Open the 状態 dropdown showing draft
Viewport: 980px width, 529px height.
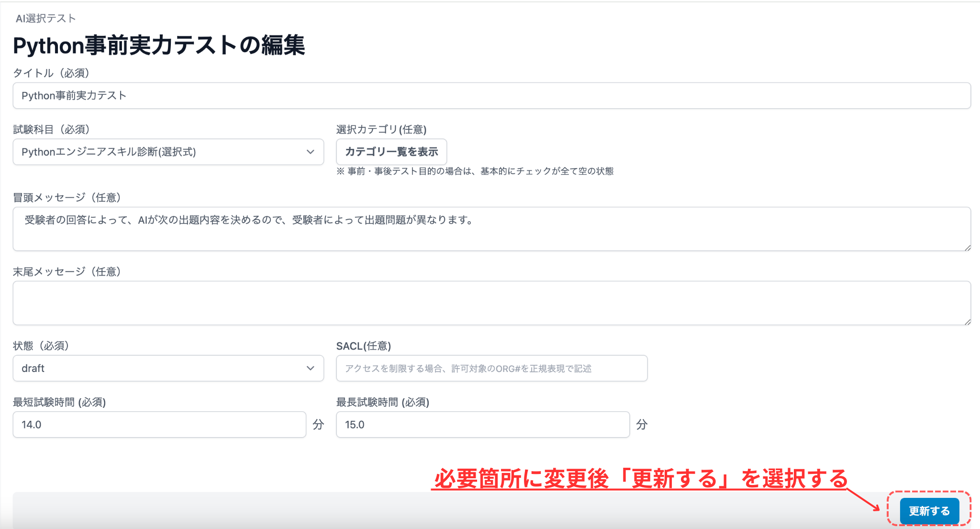coord(167,368)
